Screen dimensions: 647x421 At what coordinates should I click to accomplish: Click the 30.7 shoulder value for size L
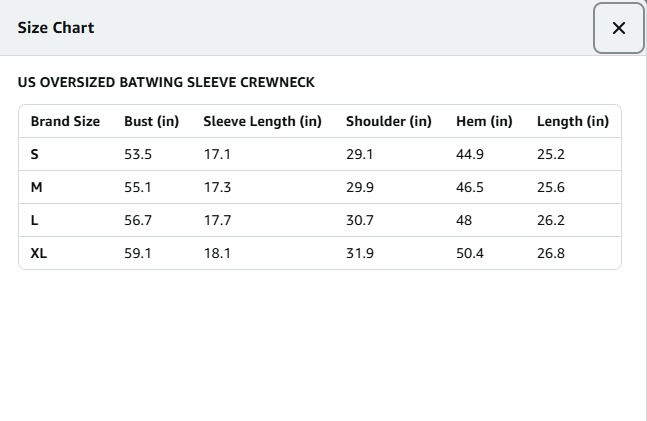click(360, 220)
